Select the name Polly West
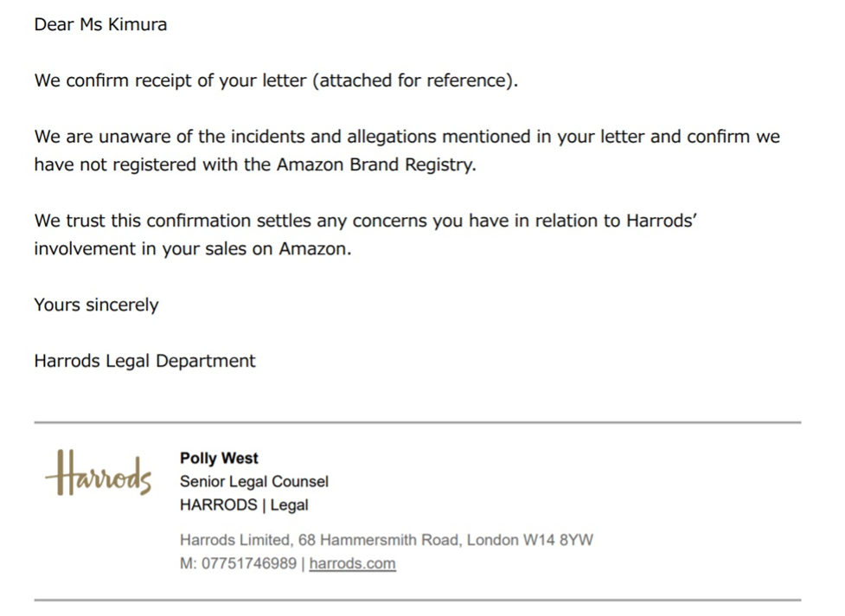 click(219, 458)
